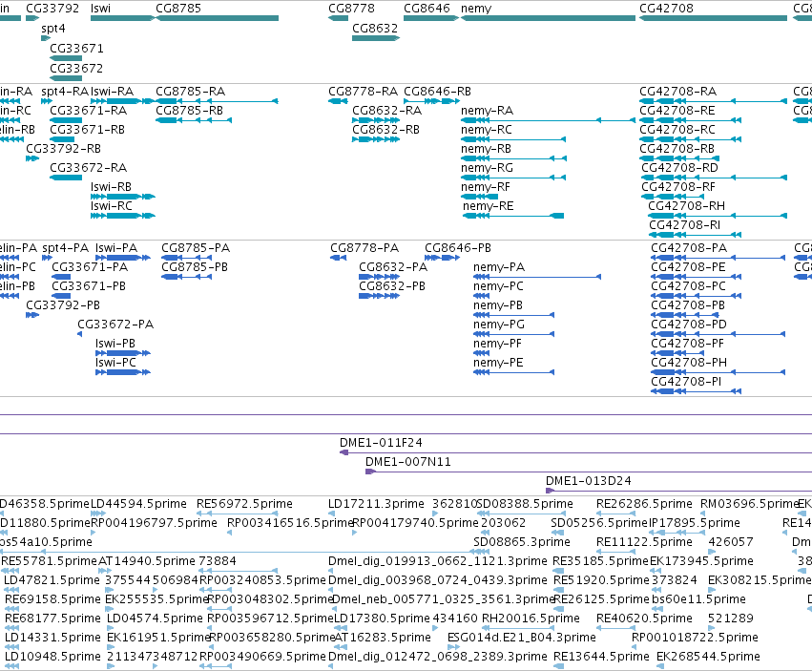Click transcript CG8778-RA
Screen dimensions: 812x671
click(x=338, y=101)
